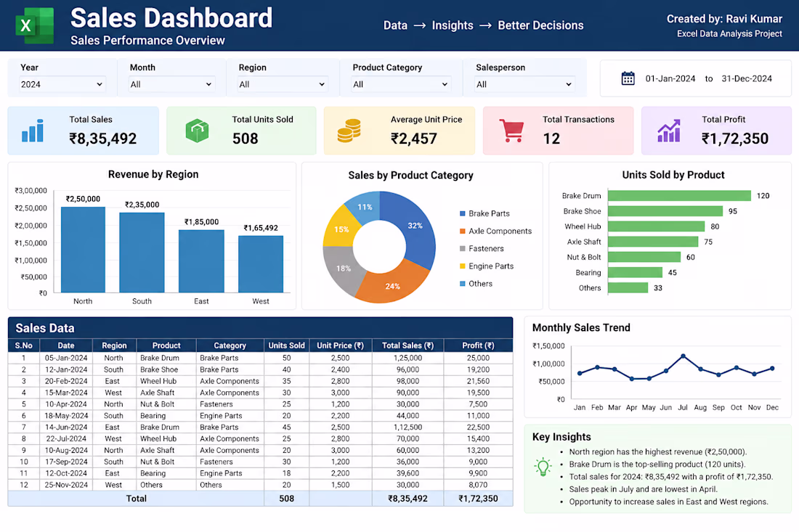Click the total sales cell 90,000

[x=407, y=393]
